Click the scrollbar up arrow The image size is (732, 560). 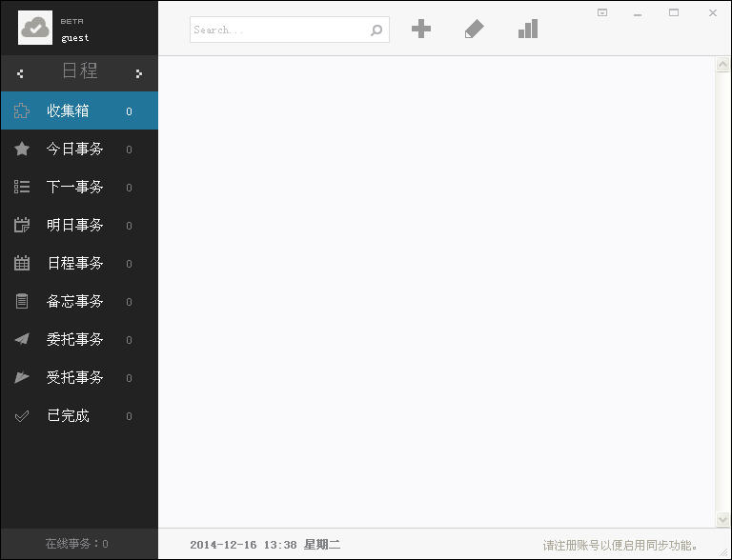point(722,65)
